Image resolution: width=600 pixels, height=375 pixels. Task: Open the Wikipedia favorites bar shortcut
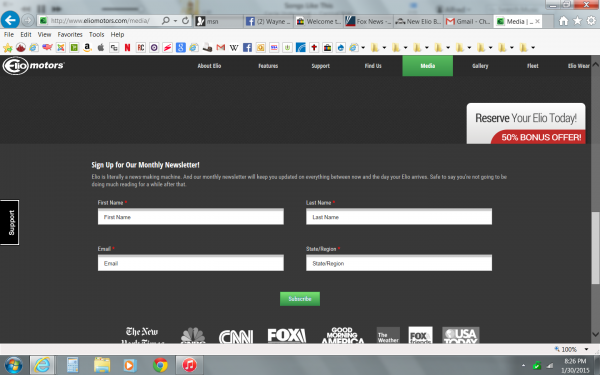click(x=234, y=47)
